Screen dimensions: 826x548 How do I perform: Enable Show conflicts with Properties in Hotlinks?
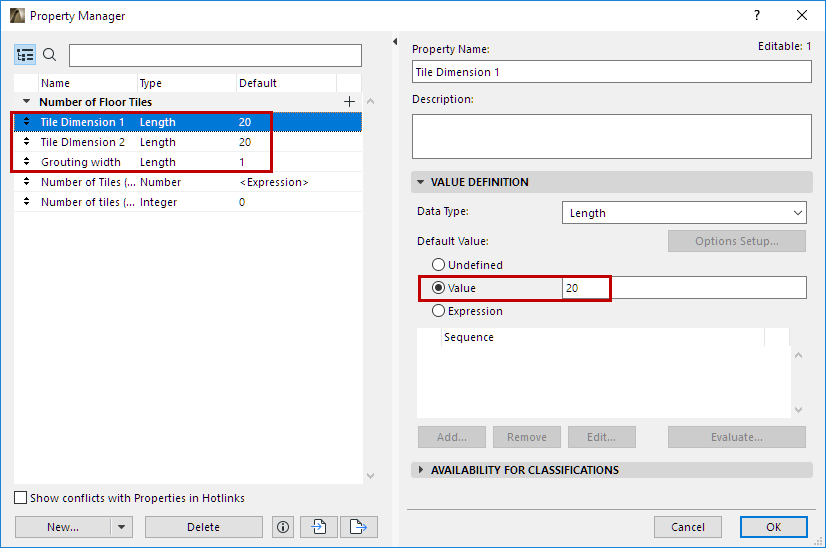[21, 498]
